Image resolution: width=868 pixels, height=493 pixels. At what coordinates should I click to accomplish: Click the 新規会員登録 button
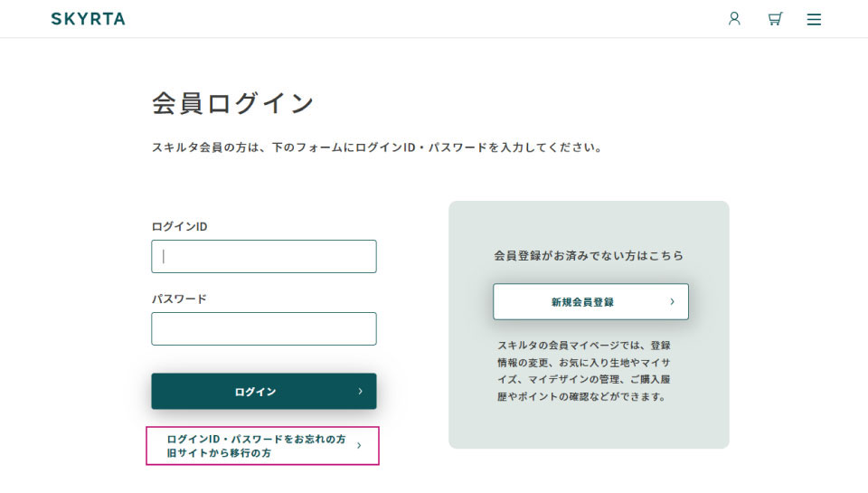coord(590,302)
